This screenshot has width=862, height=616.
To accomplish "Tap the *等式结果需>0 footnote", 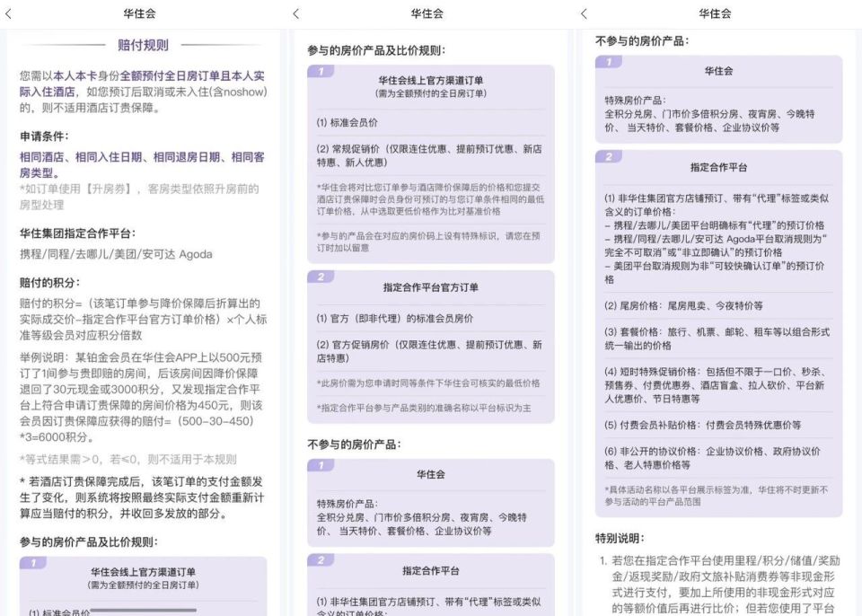I will 128,459.
